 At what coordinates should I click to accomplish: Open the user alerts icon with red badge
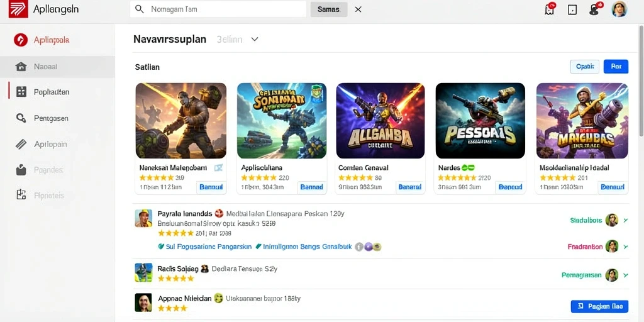595,9
